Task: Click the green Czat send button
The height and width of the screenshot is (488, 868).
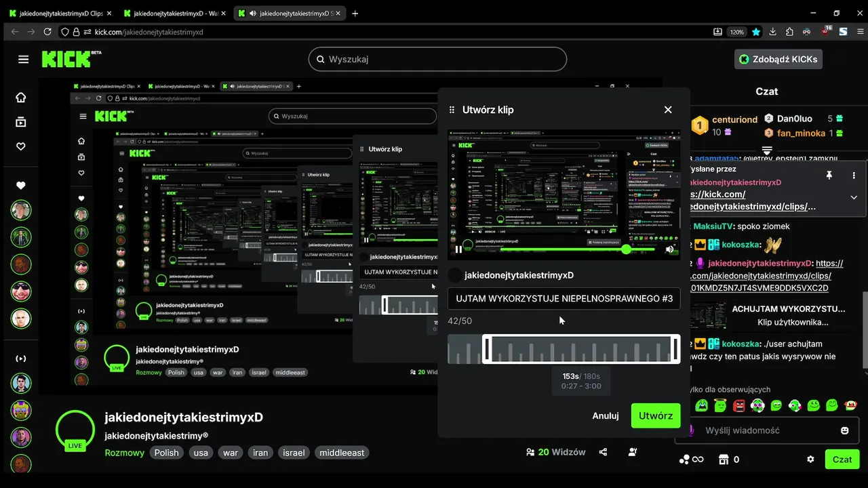Action: coord(842,459)
